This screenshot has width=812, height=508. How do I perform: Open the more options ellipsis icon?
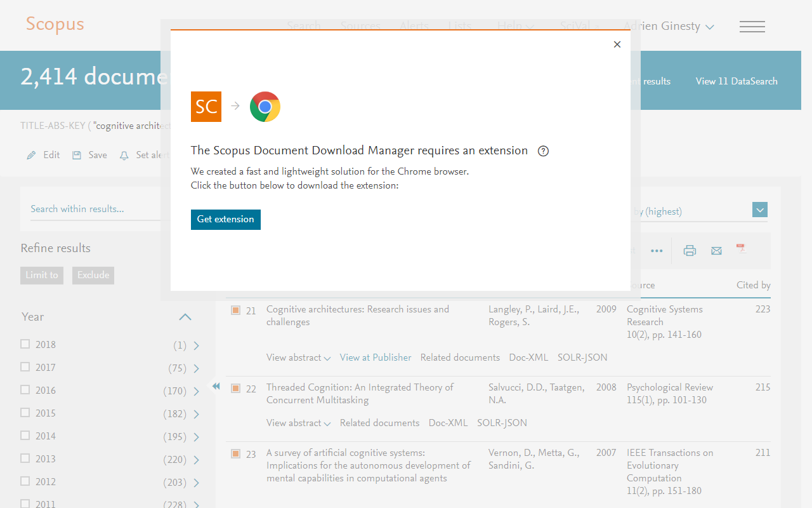pos(657,251)
